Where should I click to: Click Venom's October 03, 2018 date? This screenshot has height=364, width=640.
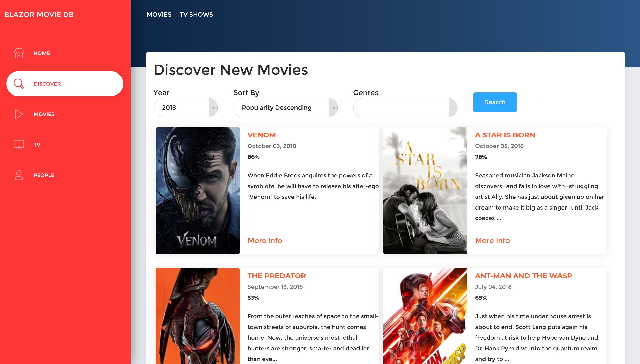coord(272,146)
